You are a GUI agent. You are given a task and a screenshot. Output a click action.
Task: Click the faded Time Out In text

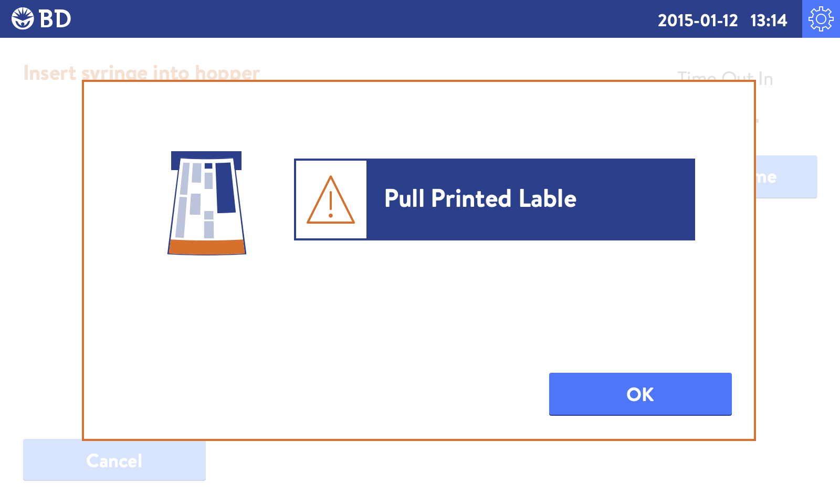coord(725,78)
